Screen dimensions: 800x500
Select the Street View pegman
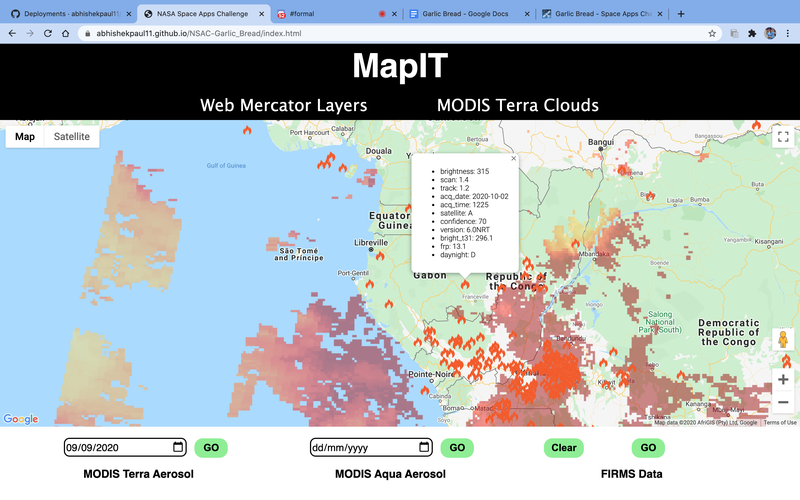coord(783,340)
